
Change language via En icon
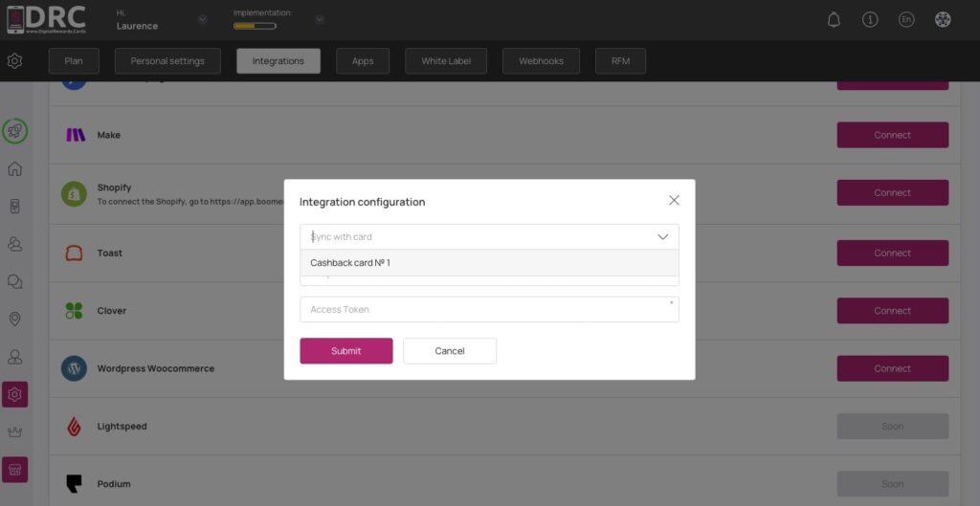906,20
